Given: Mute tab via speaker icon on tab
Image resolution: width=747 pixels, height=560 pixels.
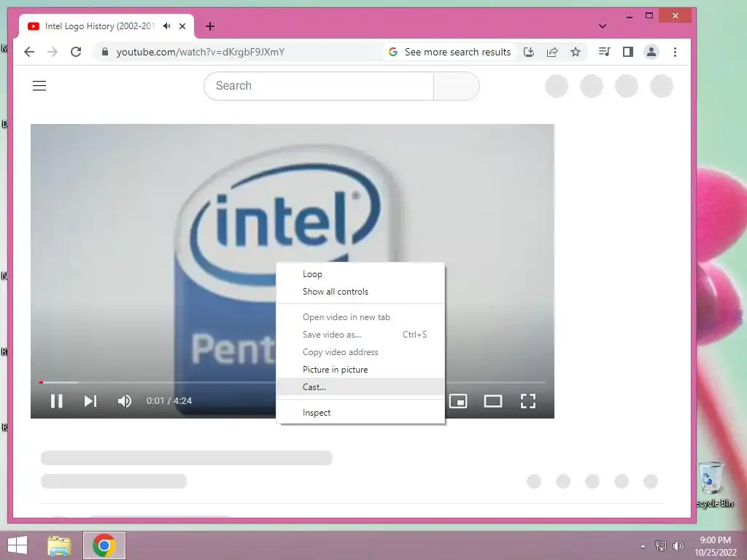Looking at the screenshot, I should [x=167, y=26].
